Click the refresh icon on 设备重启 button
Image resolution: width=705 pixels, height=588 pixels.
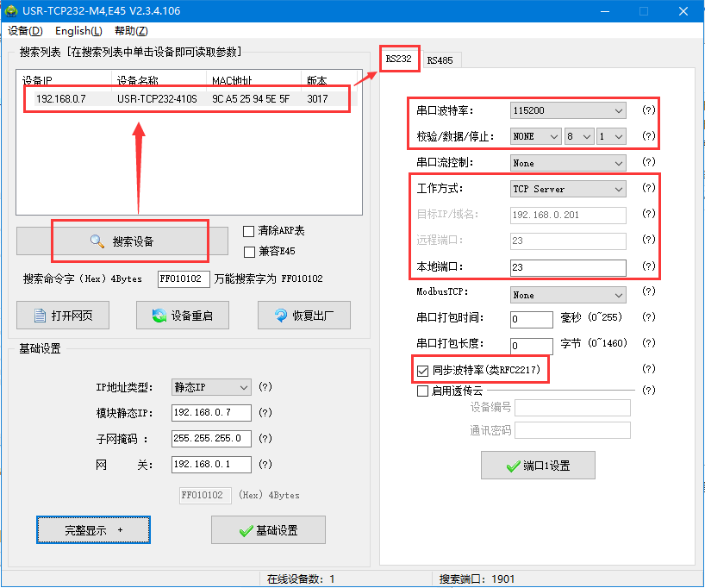[x=159, y=316]
